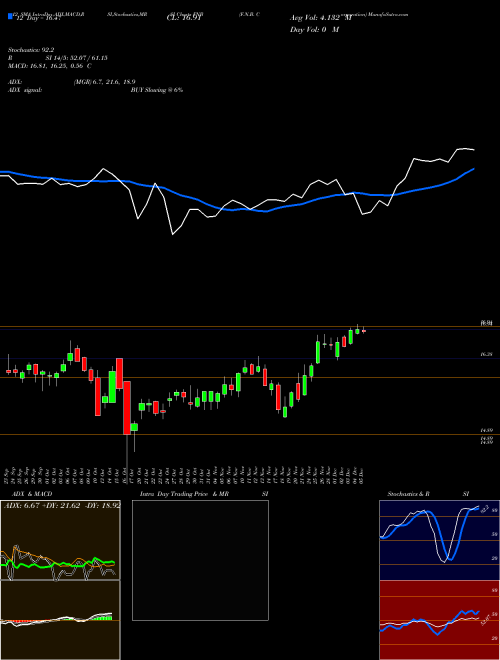Click the 'Stochastics: 92.2' reading

click(31, 50)
